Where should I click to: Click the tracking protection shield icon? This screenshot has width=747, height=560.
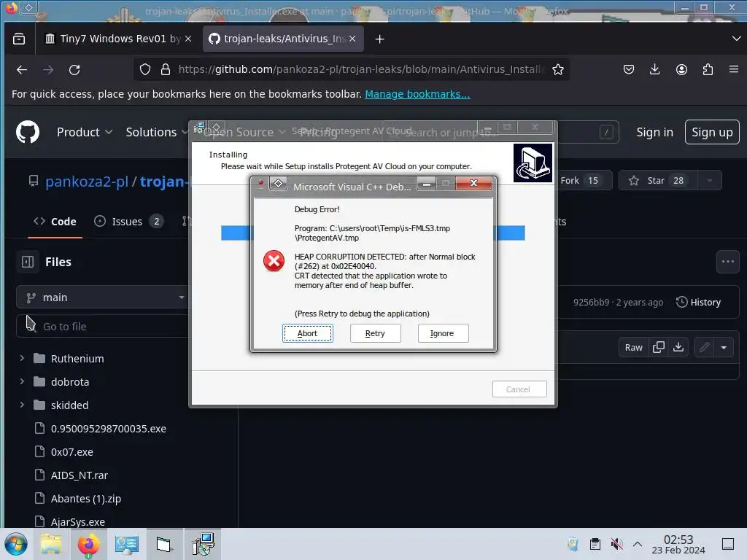[x=145, y=69]
